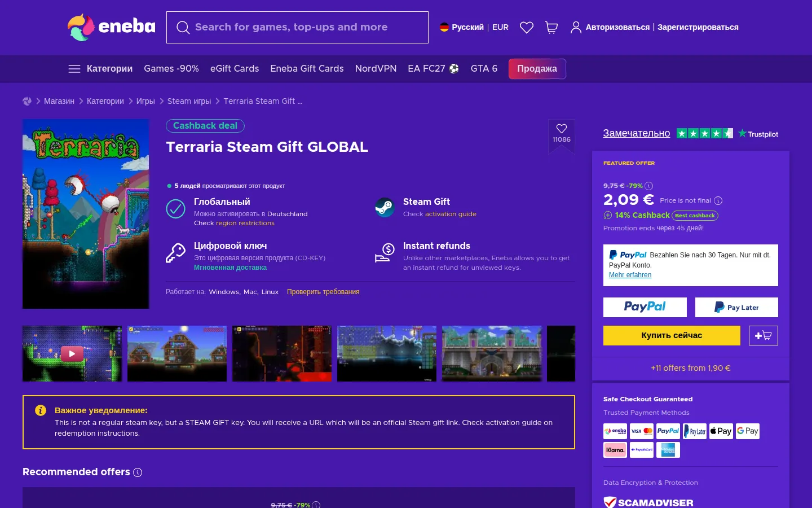Open the wishlist heart icon in header

click(x=527, y=27)
